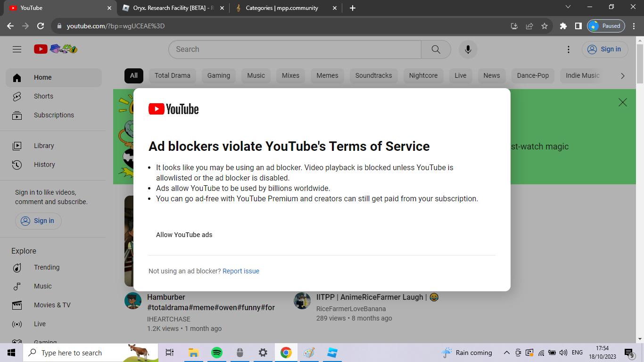Select the Nightcore filter chip
Screen dimensions: 644x362
pyautogui.click(x=423, y=75)
